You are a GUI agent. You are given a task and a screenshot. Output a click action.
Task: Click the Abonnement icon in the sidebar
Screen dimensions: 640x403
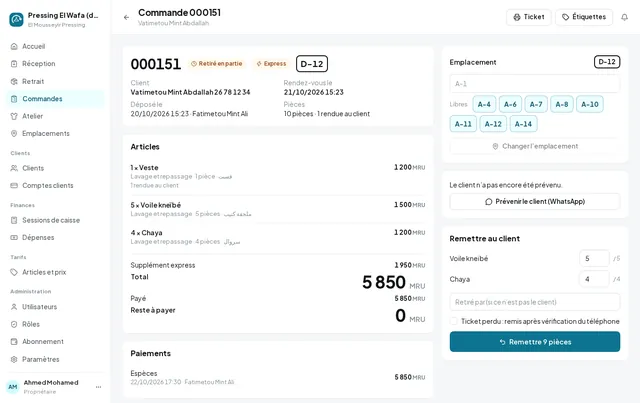tap(14, 341)
